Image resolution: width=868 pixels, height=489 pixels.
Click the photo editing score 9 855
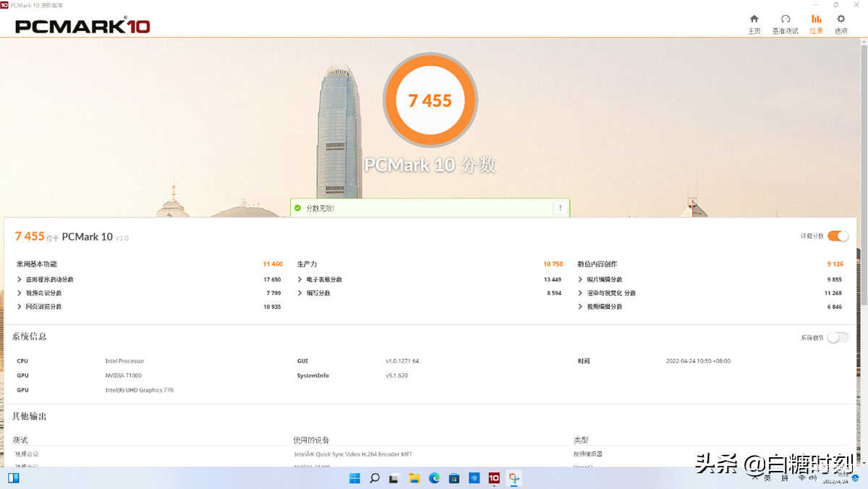click(x=835, y=279)
